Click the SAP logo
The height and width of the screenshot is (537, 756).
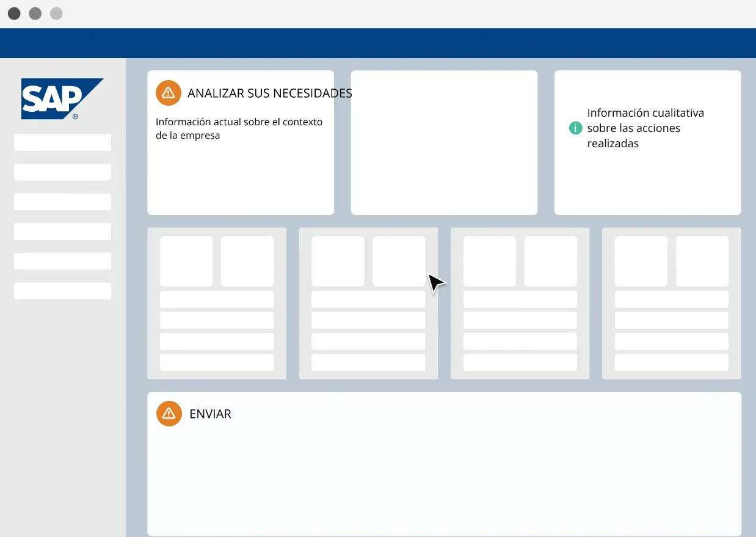tap(62, 99)
